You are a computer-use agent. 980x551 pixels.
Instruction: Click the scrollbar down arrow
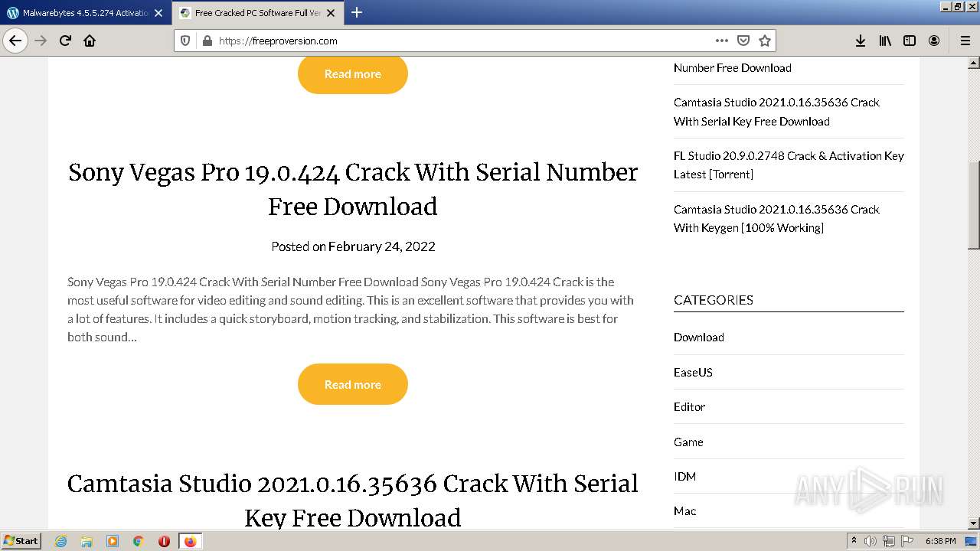point(973,523)
